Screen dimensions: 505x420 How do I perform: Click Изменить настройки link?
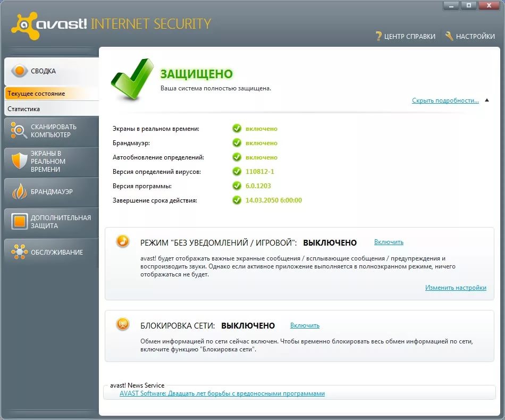click(x=456, y=288)
